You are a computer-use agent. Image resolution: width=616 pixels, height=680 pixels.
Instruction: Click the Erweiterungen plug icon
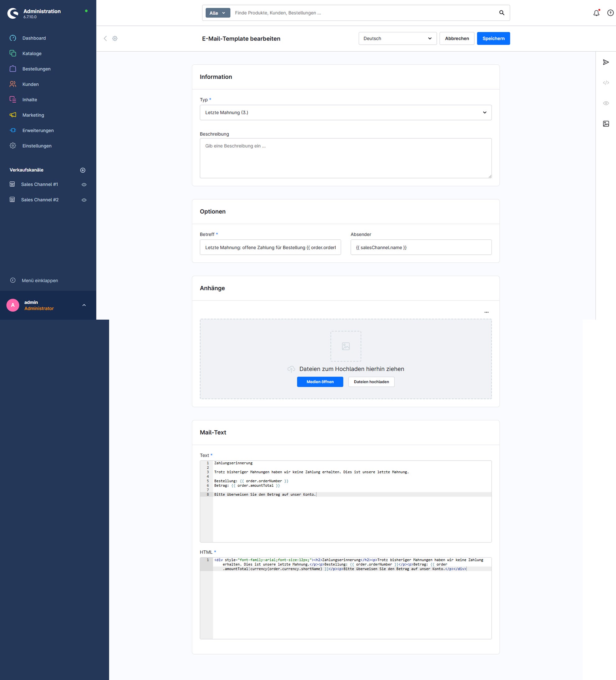[x=13, y=130]
